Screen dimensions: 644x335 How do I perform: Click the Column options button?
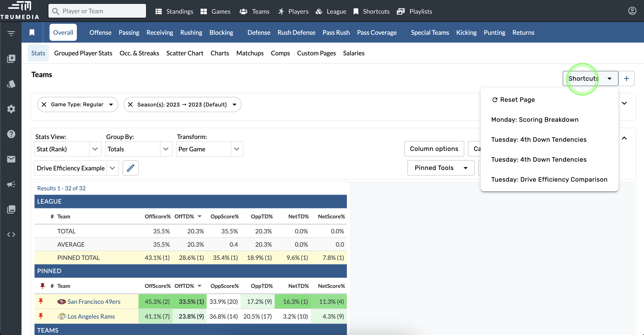click(434, 149)
